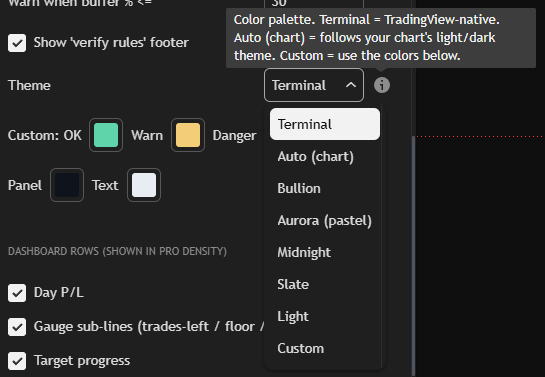545x377 pixels.
Task: Click the Danger label text
Action: 235,136
